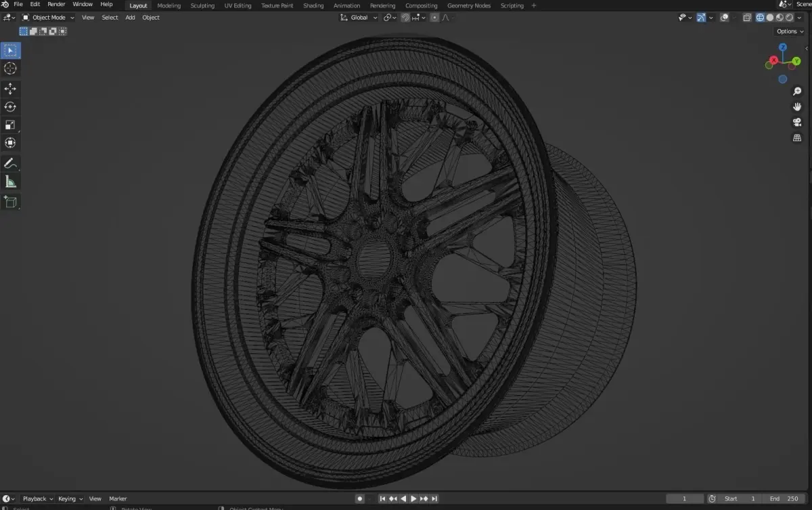Select the Select Box tool
Screen dimensions: 812x510
click(x=10, y=51)
